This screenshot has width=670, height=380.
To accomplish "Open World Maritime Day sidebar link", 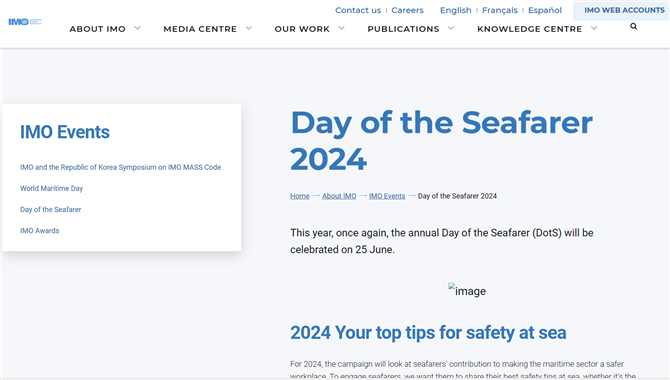I will pos(51,189).
